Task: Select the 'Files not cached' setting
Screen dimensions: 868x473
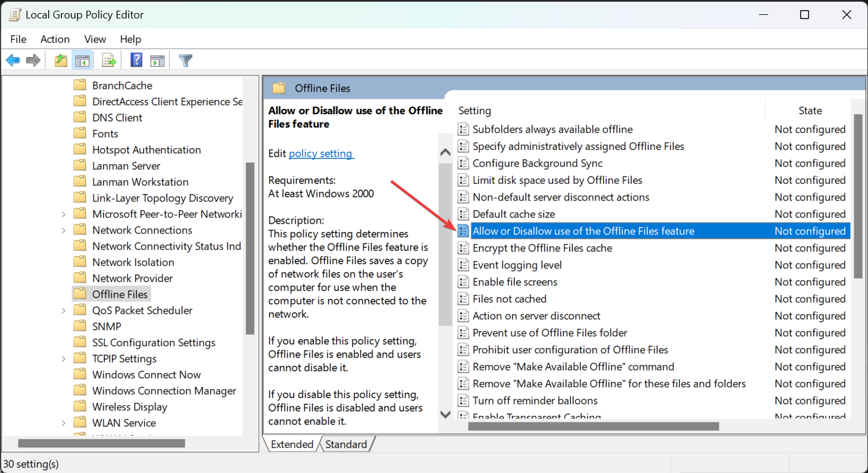Action: (509, 299)
